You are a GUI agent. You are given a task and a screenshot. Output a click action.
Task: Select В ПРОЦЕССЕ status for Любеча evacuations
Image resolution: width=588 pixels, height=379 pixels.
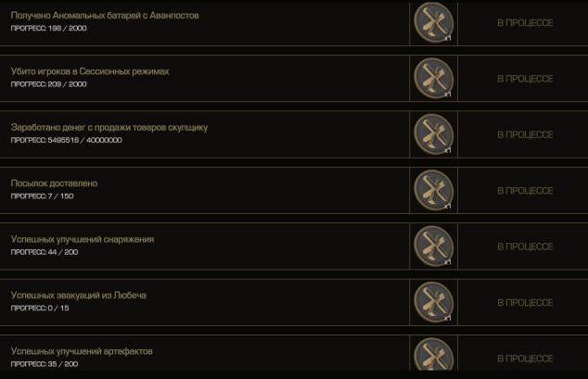point(525,302)
